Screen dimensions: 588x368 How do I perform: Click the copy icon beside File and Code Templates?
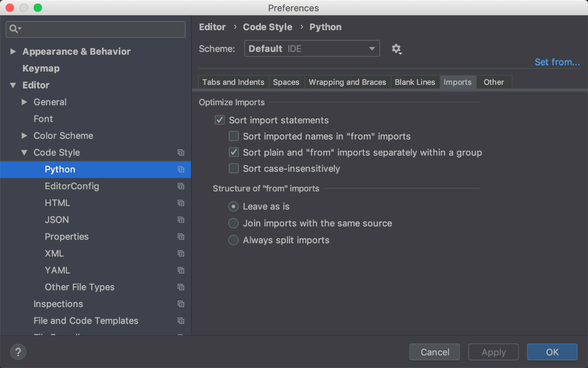tap(181, 320)
